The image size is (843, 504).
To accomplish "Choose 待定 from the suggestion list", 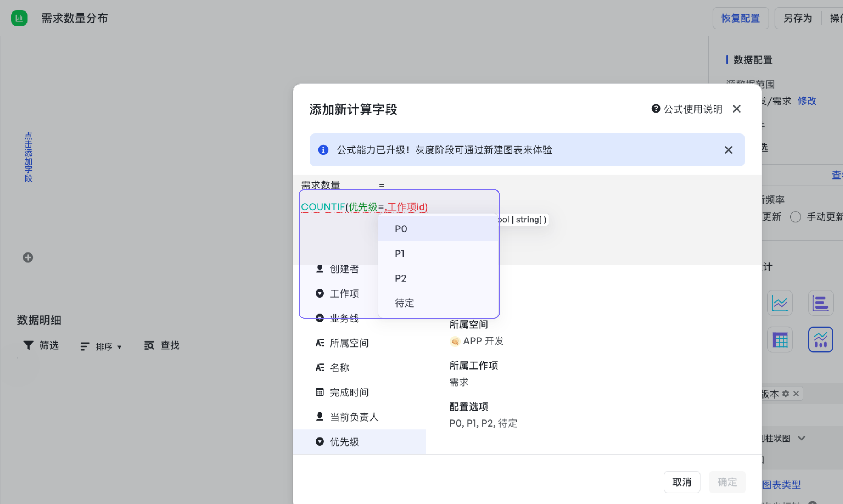I will [x=438, y=303].
